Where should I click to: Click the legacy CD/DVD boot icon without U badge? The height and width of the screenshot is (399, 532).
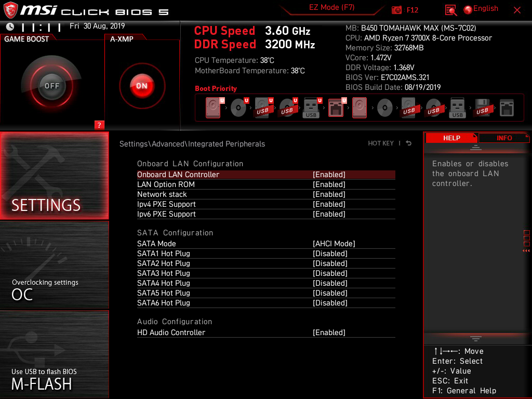385,108
